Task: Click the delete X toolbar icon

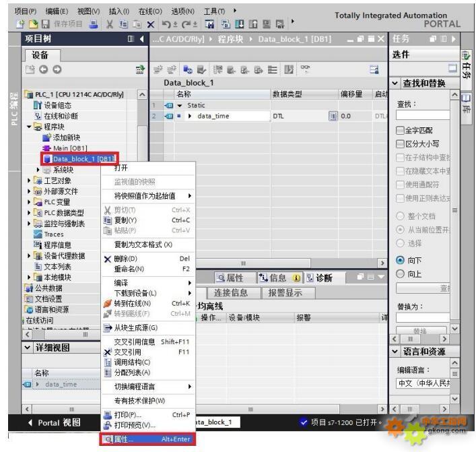Action: coord(151,24)
